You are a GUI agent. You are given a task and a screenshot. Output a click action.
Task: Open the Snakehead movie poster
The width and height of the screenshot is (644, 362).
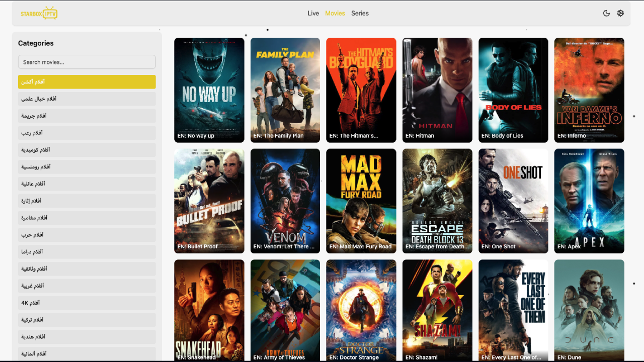[209, 311]
